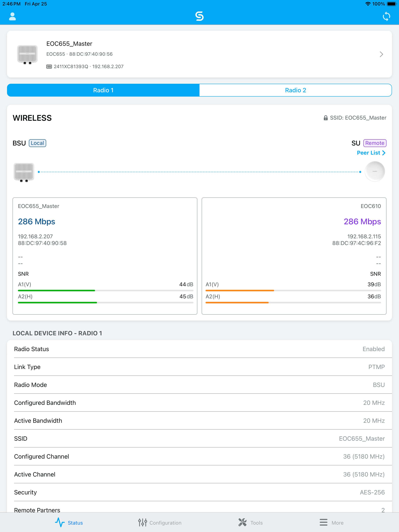
Task: Tap the Active Channel row
Action: 199,474
